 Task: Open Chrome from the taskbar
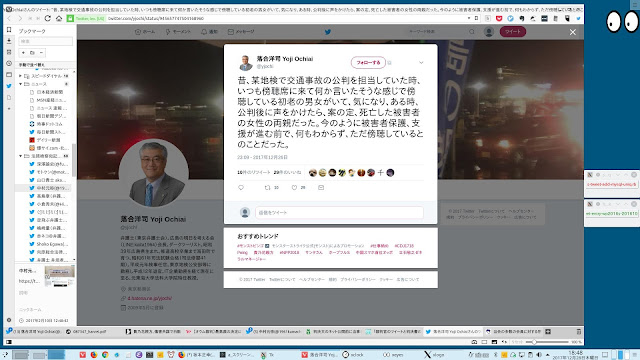point(105,355)
